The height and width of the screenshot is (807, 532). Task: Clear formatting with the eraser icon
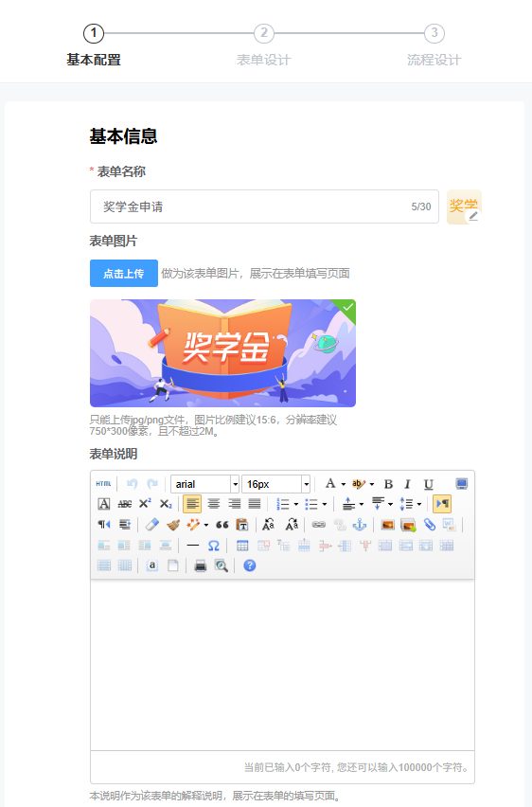152,525
